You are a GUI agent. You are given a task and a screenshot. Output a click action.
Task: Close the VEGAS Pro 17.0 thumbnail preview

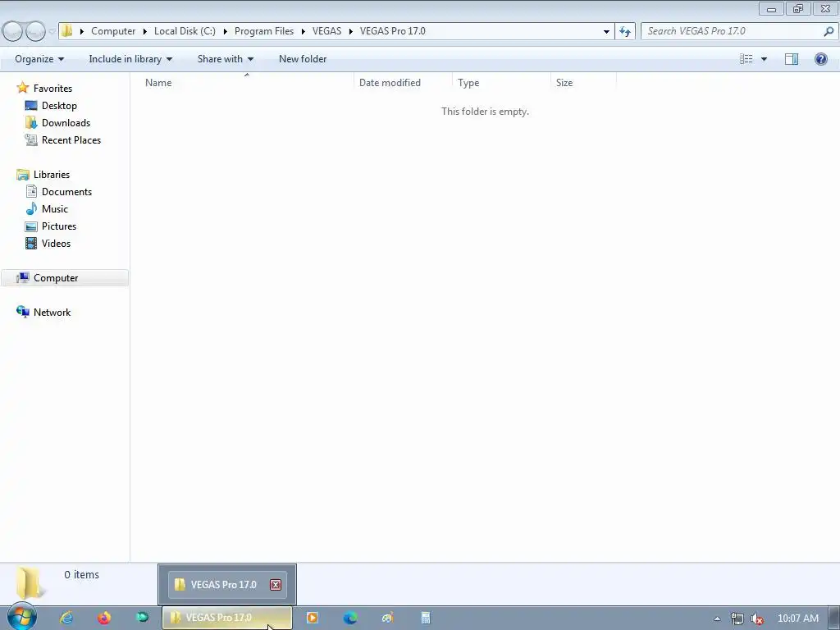point(276,584)
